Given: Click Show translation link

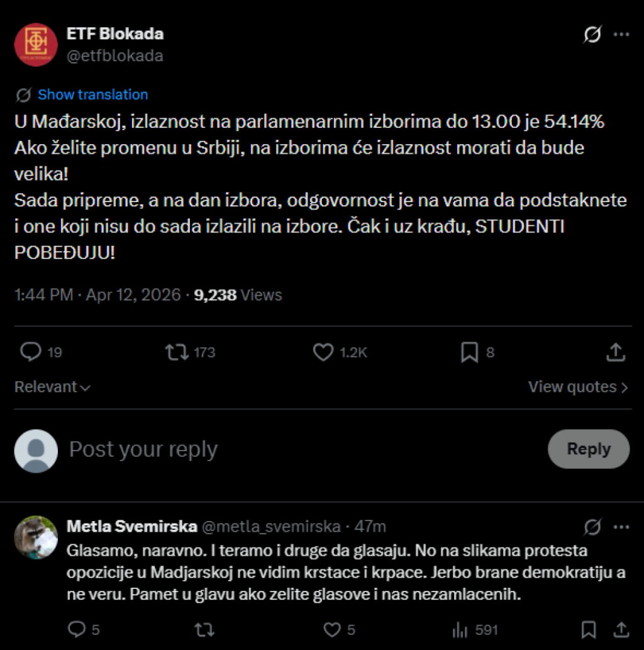Looking at the screenshot, I should 92,95.
